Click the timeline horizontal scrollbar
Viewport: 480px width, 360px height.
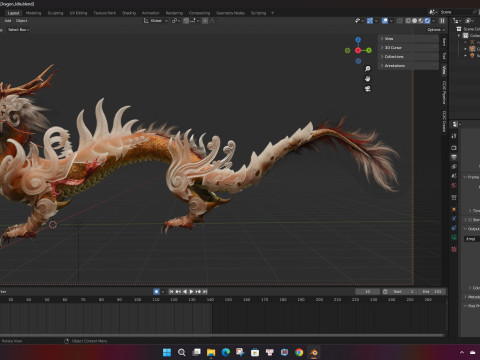point(222,335)
